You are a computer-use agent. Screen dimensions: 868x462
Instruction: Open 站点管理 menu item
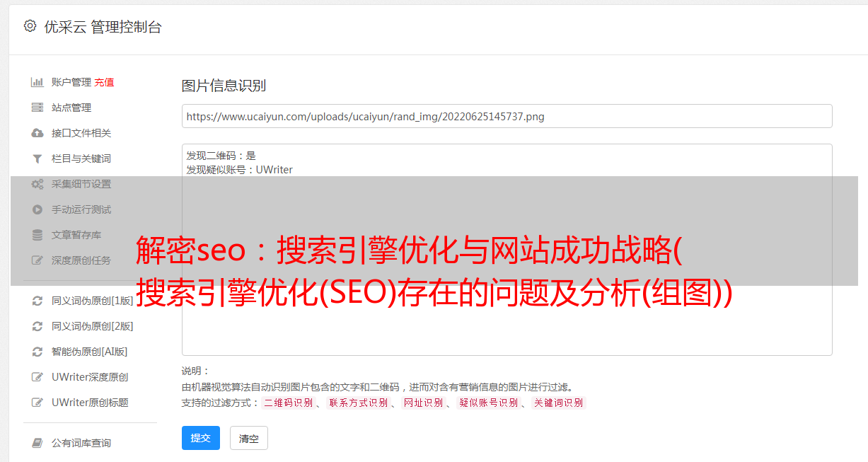pos(71,108)
